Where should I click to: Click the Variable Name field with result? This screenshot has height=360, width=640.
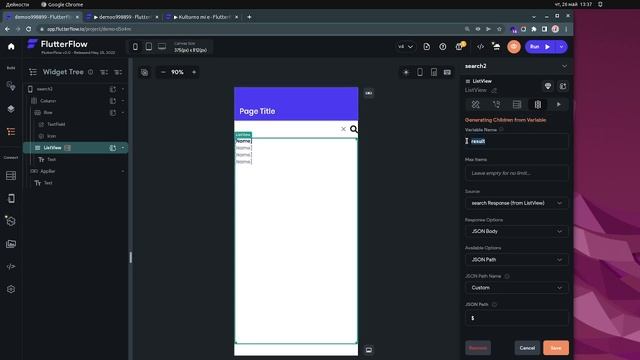[x=517, y=141]
